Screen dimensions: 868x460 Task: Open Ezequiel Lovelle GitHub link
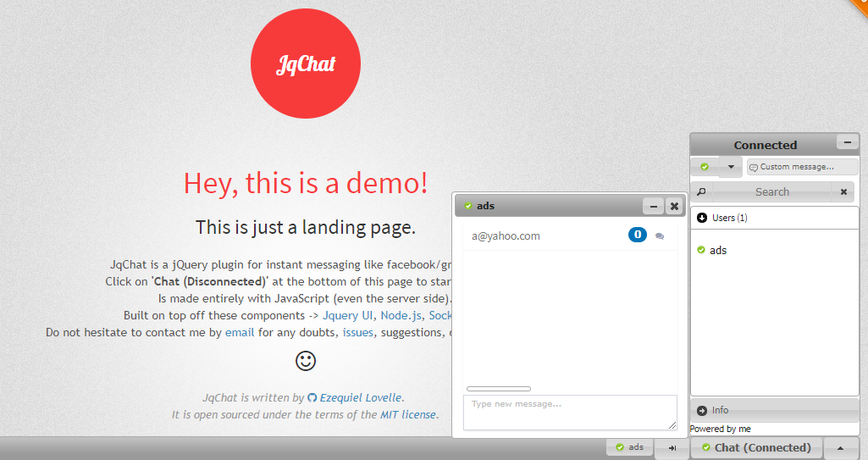tap(361, 398)
